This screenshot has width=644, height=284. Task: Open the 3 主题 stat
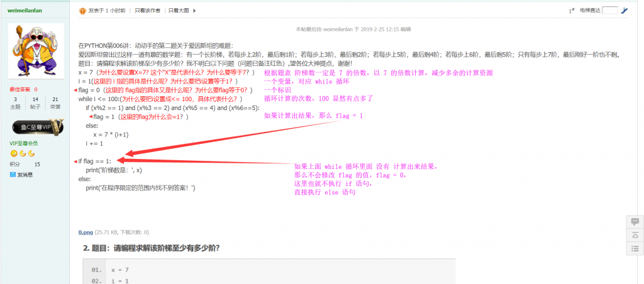(x=15, y=102)
